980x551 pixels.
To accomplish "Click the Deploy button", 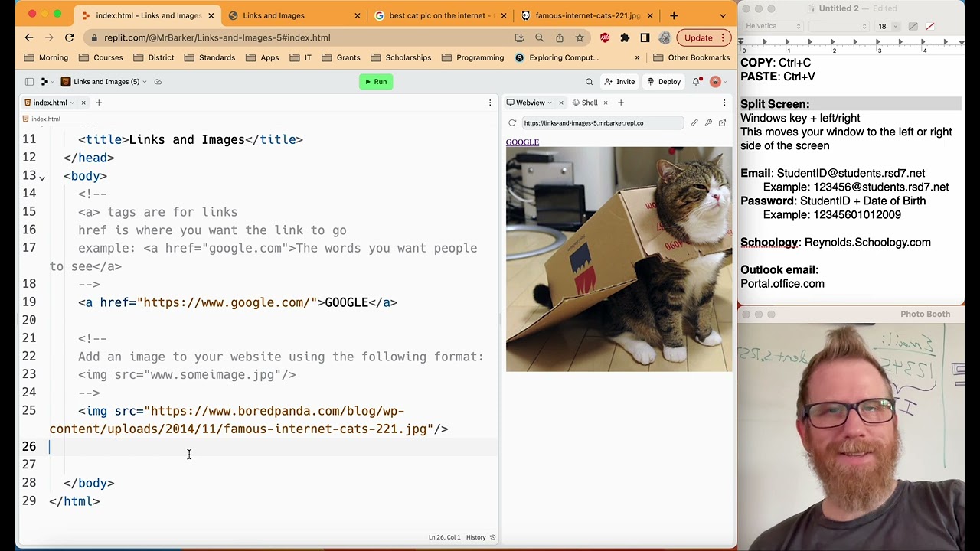I will click(x=663, y=82).
